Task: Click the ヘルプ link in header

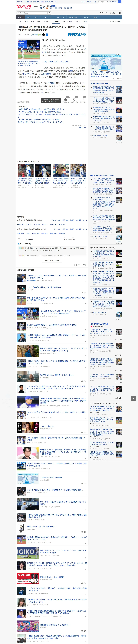Action: tap(94, 2)
